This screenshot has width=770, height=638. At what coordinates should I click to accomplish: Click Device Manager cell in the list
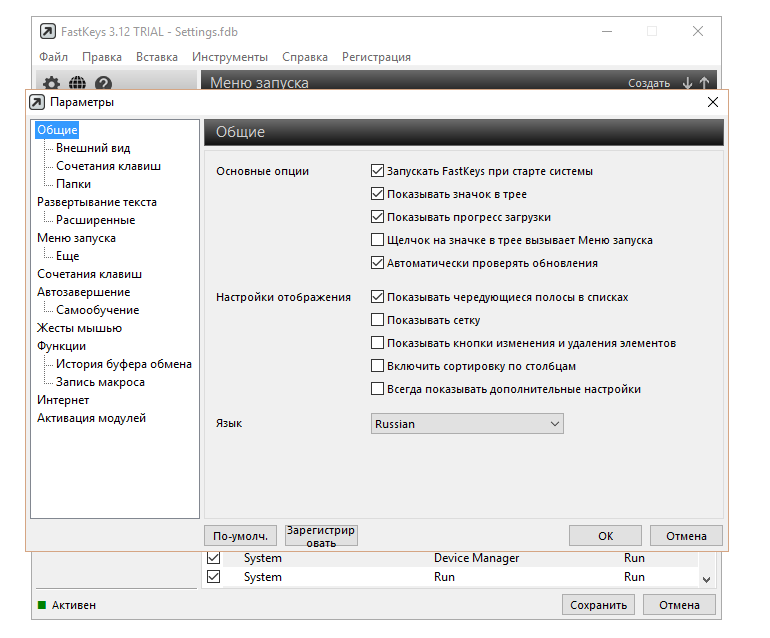tap(476, 558)
